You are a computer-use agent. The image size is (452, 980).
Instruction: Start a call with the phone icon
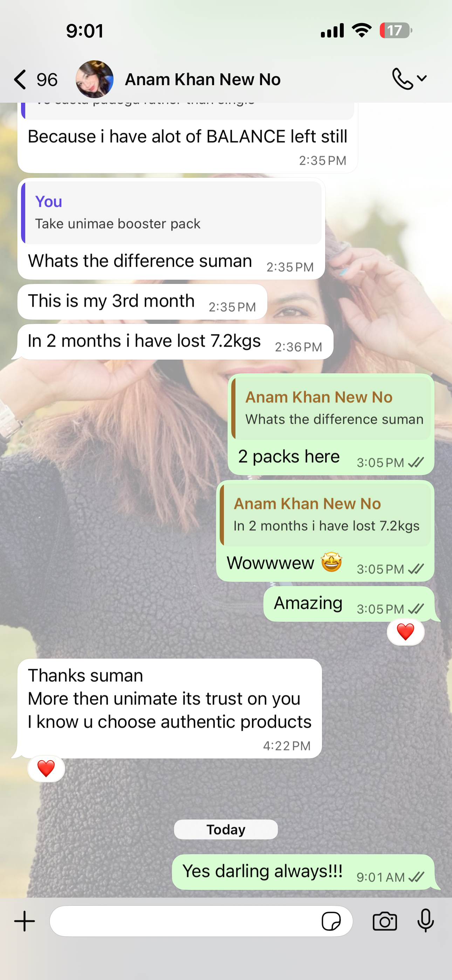[x=402, y=79]
